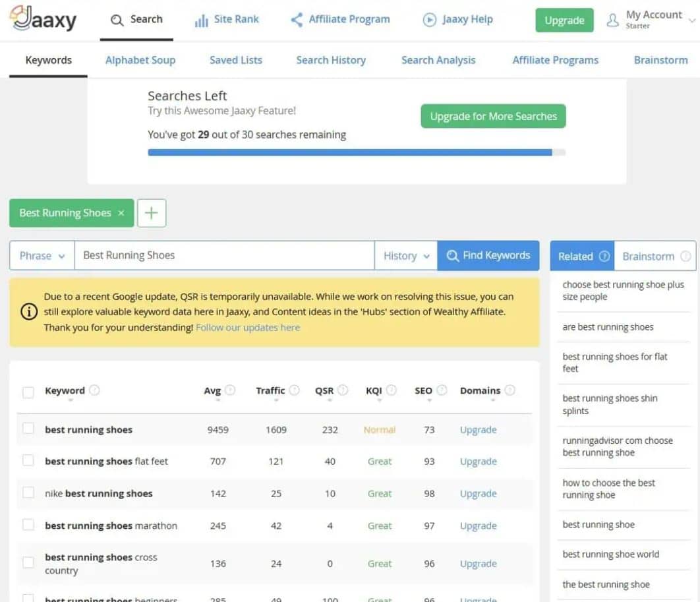Viewport: 700px width, 602px height.
Task: Check the 'best running shoes marathon' checkbox
Action: coord(28,524)
